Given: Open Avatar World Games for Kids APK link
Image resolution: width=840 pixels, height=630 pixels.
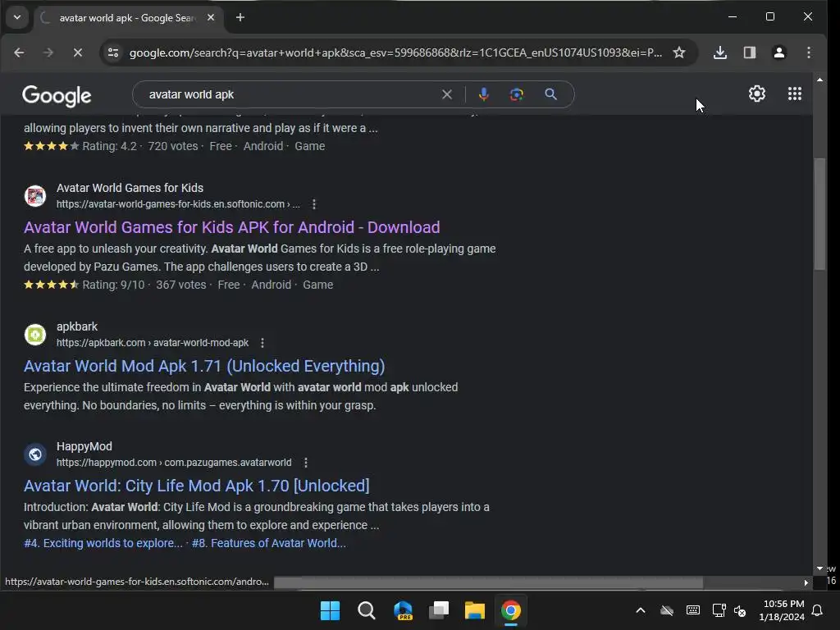Looking at the screenshot, I should click(x=232, y=227).
